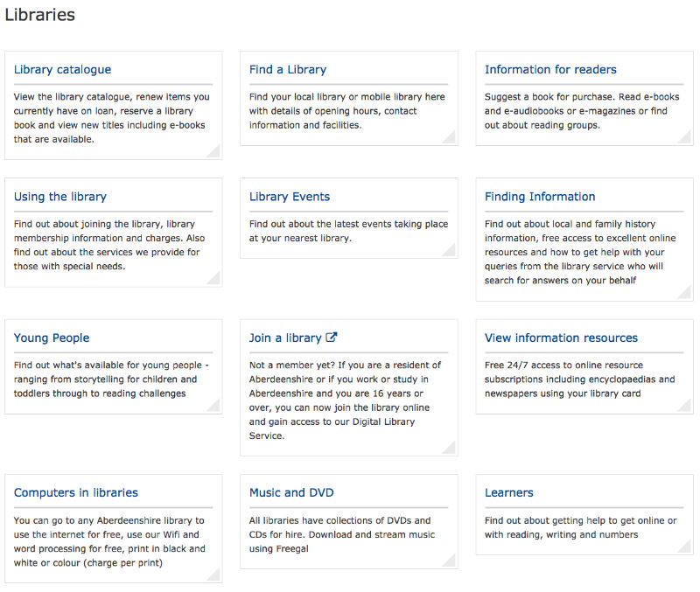Open View information resources
700x592 pixels.
561,338
